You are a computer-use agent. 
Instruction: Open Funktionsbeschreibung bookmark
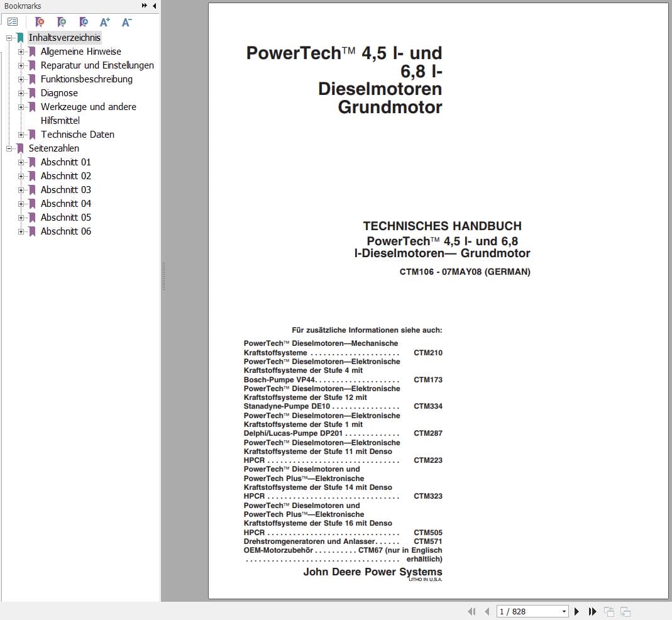tap(87, 79)
